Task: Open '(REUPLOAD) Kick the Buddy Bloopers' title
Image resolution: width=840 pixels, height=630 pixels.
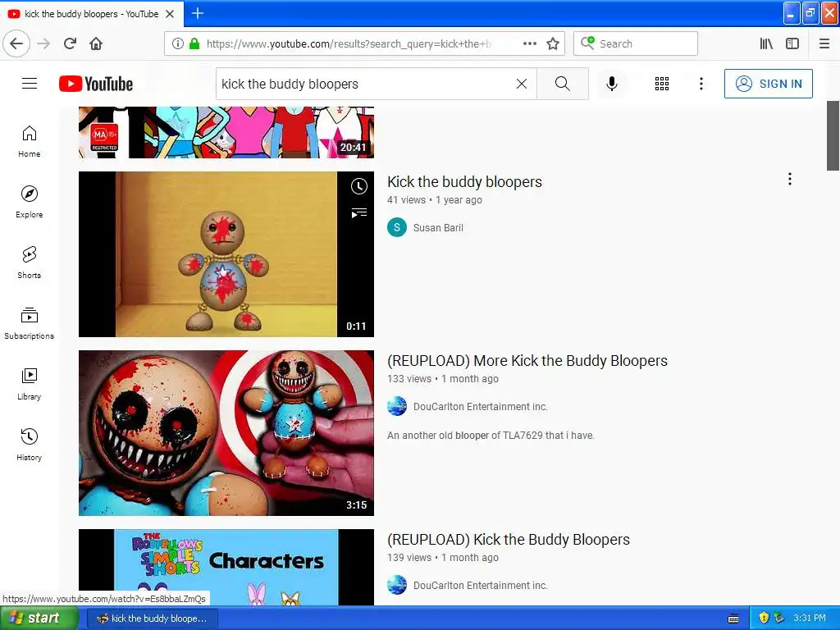Action: [509, 540]
